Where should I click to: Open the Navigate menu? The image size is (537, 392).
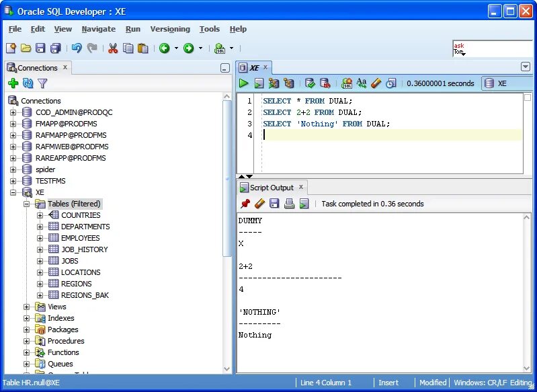click(x=99, y=29)
